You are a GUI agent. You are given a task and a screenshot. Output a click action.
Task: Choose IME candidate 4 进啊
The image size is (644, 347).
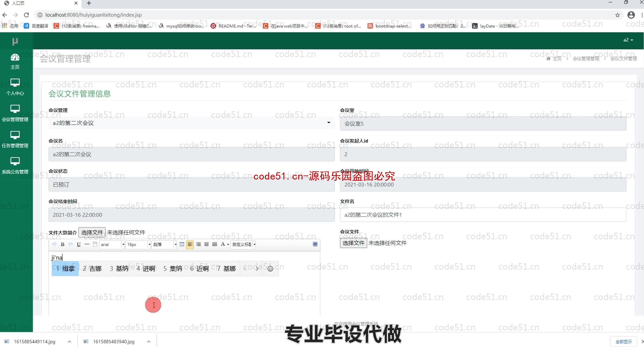146,269
